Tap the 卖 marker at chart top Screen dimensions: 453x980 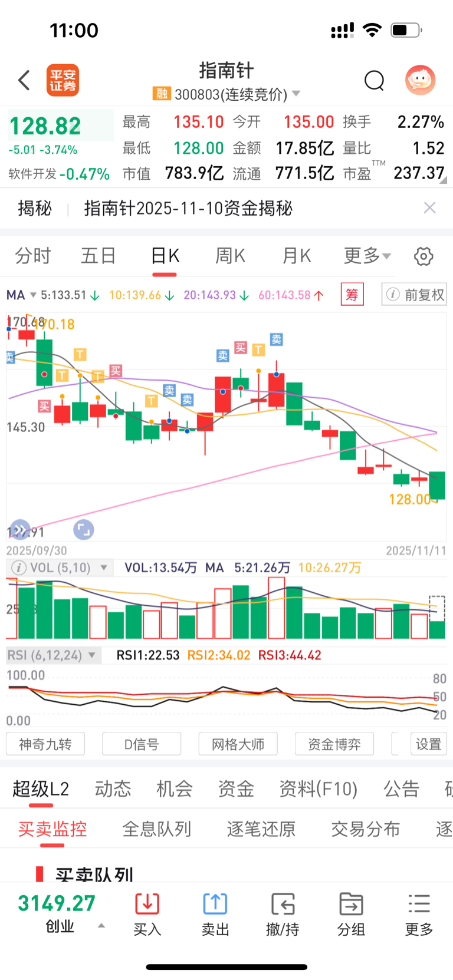[276, 339]
